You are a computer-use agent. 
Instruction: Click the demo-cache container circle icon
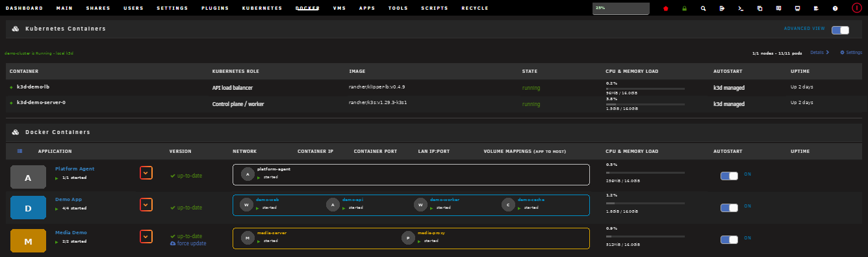(x=507, y=204)
